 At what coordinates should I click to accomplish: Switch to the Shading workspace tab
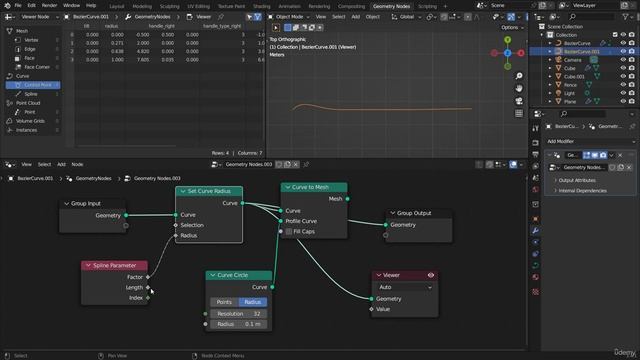(x=262, y=6)
